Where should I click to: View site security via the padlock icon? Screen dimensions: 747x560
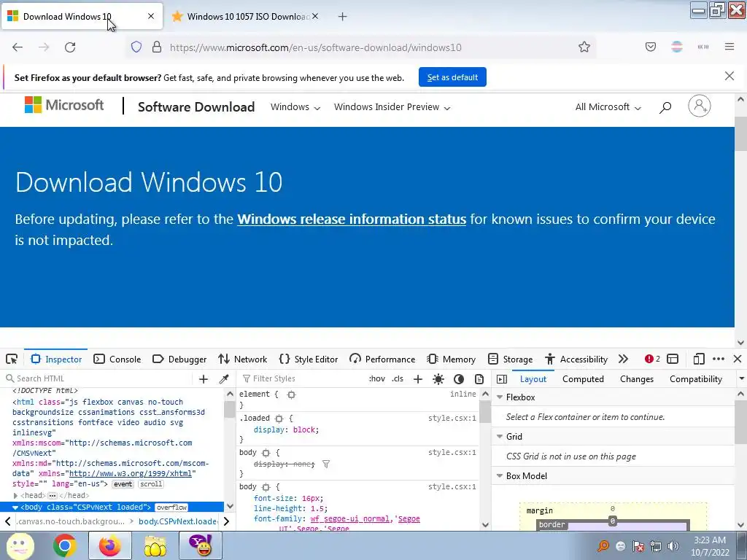(157, 47)
